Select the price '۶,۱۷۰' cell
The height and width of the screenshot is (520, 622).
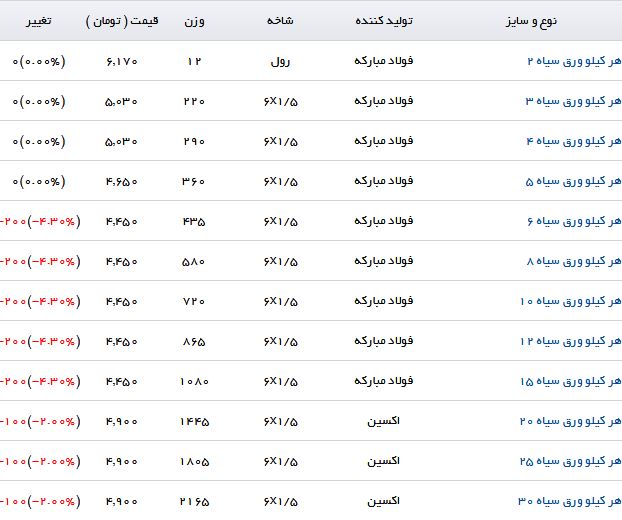[x=122, y=61]
